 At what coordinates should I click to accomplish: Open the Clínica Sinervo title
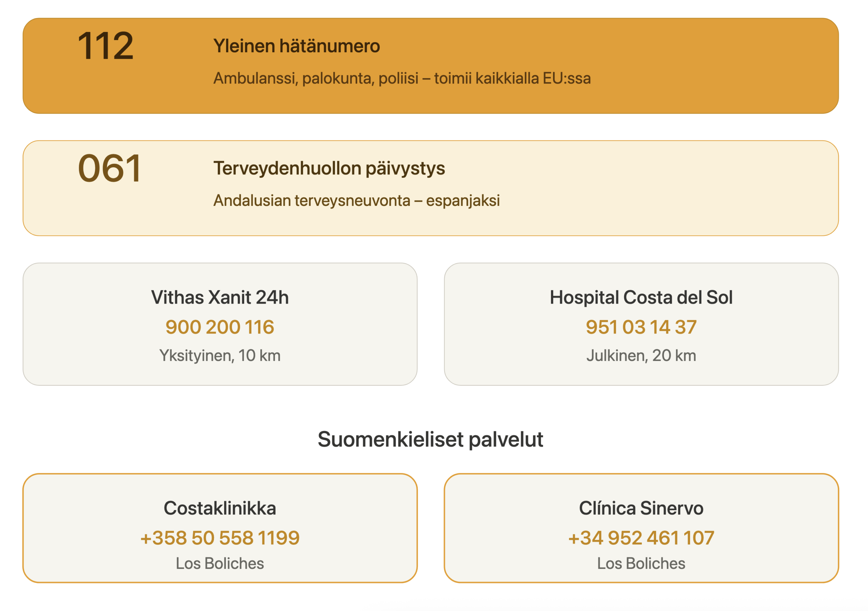pyautogui.click(x=641, y=508)
